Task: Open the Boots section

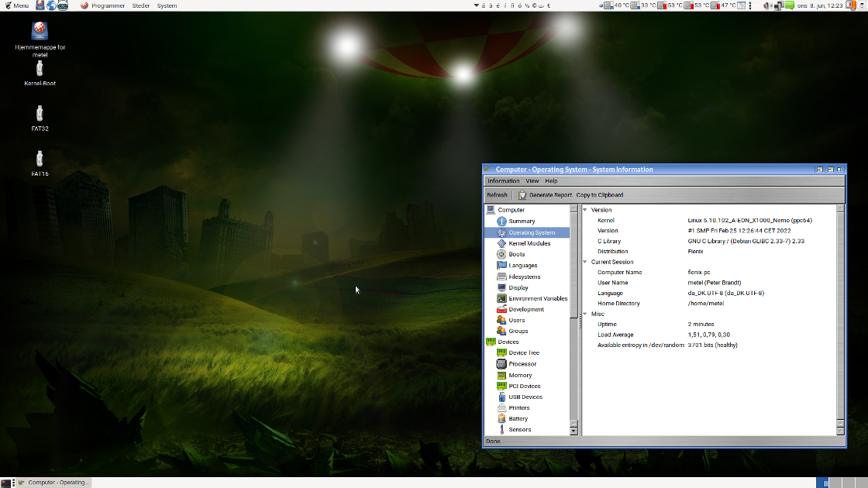Action: point(516,254)
